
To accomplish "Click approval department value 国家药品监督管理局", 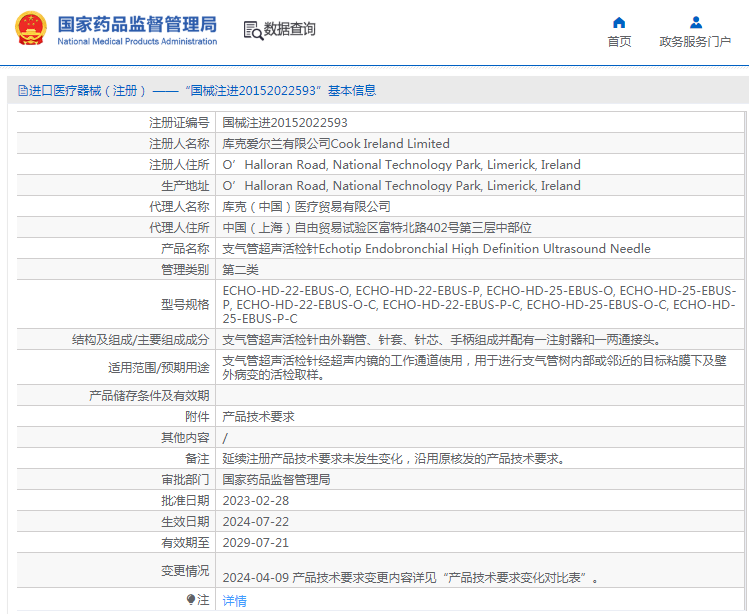I will click(276, 480).
